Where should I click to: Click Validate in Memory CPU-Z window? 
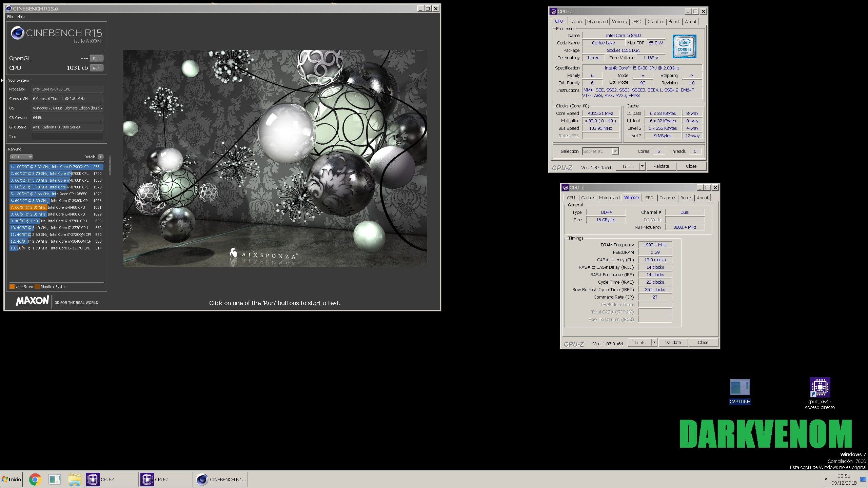(x=673, y=343)
